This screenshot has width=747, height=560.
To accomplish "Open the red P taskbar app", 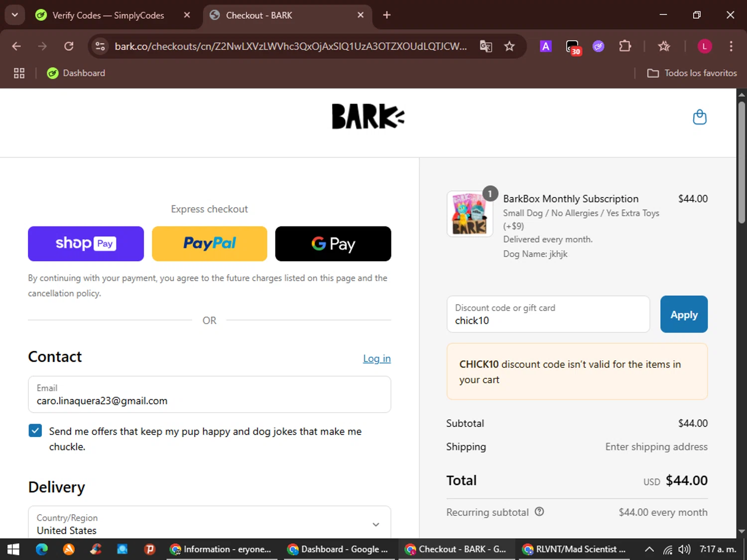I will [149, 549].
